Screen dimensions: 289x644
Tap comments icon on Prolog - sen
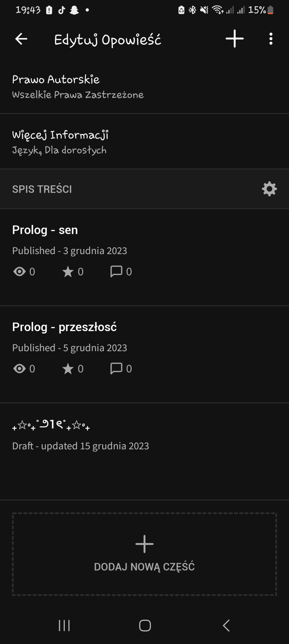pos(116,271)
